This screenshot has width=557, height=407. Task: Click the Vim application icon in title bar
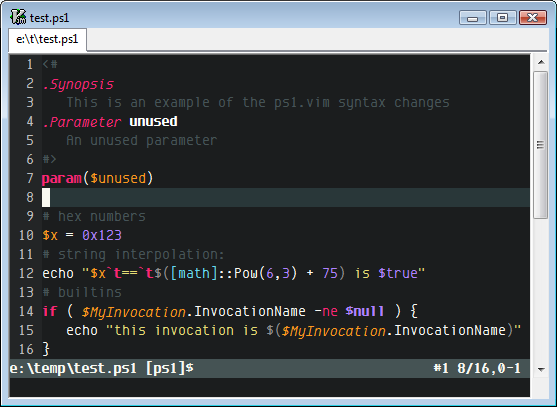18,17
